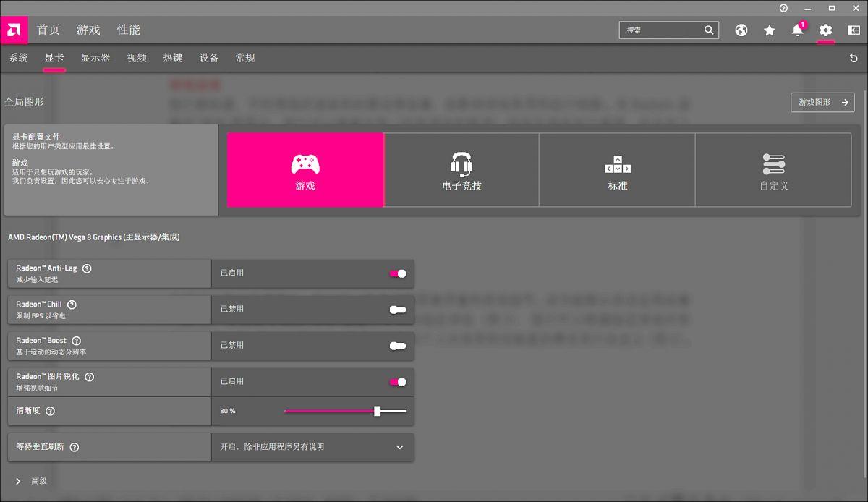Switch to 显卡 subtab
868x502 pixels.
54,58
